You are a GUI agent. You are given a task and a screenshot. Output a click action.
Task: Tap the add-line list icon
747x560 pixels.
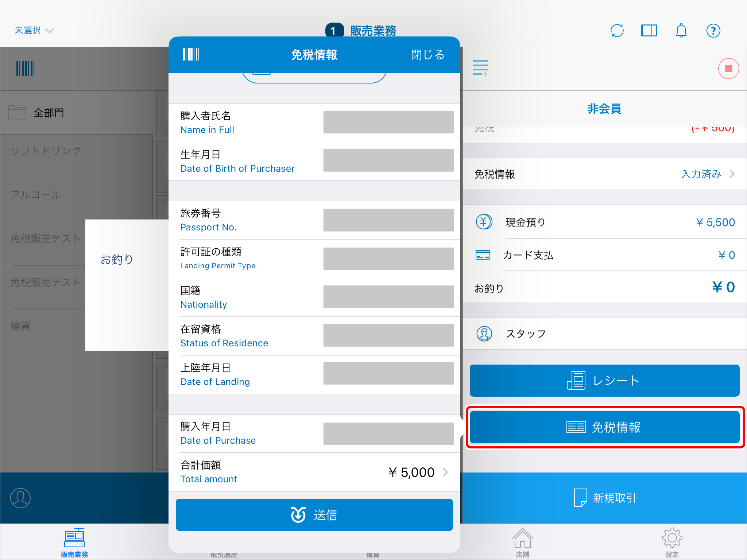coord(481,68)
